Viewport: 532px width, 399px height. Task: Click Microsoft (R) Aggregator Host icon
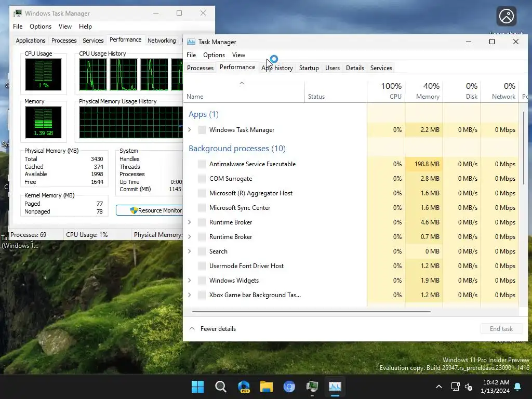coord(202,193)
